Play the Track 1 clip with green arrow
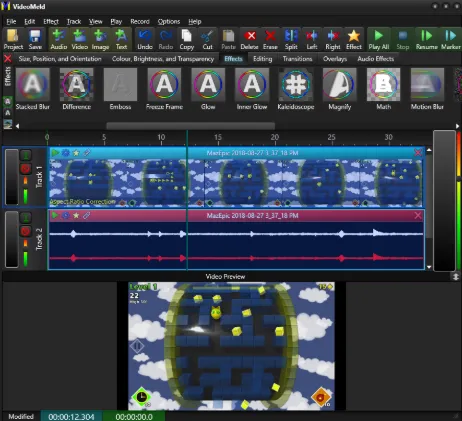 pos(55,153)
